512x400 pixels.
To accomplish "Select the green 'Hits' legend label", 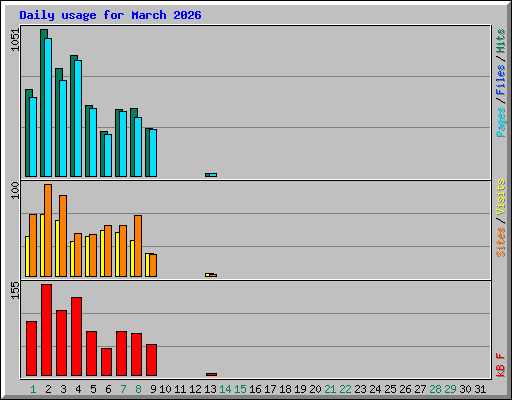I will (x=500, y=41).
